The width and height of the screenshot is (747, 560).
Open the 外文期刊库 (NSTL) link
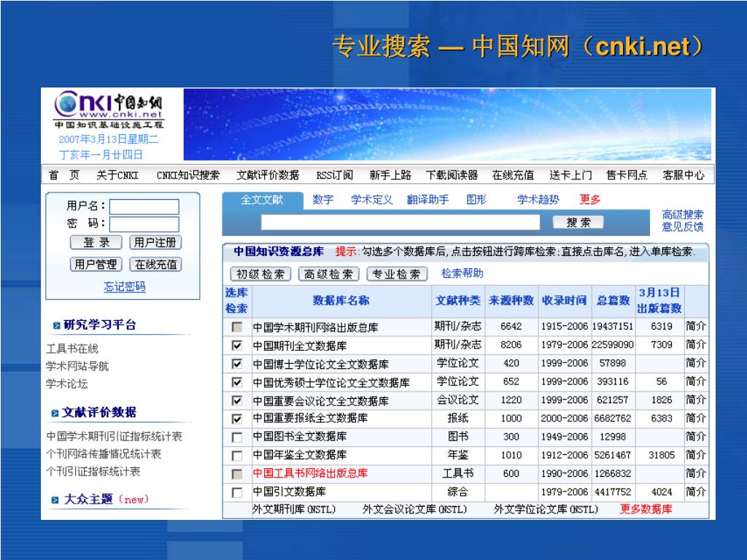click(294, 510)
